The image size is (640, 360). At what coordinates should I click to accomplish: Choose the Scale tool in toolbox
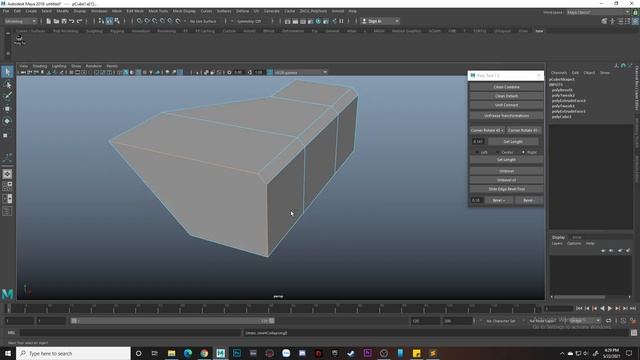tap(6, 135)
